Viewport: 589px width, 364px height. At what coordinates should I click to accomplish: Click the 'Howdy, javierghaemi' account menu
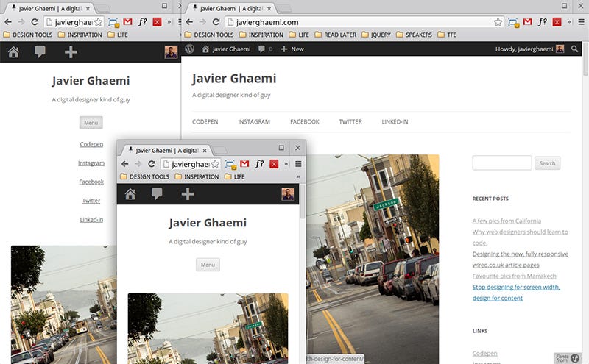pos(529,49)
